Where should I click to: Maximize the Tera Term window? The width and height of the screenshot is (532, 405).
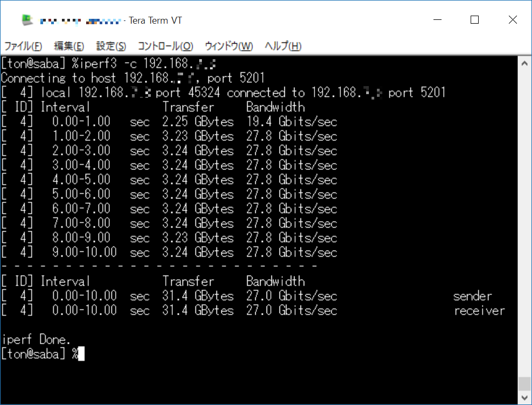pos(474,20)
